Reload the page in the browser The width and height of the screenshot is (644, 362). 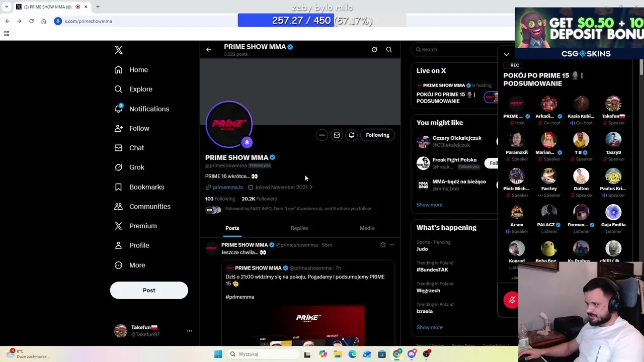(x=31, y=21)
